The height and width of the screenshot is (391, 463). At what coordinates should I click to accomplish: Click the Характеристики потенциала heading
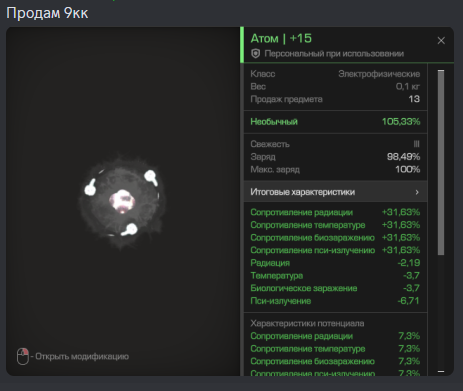click(x=307, y=323)
